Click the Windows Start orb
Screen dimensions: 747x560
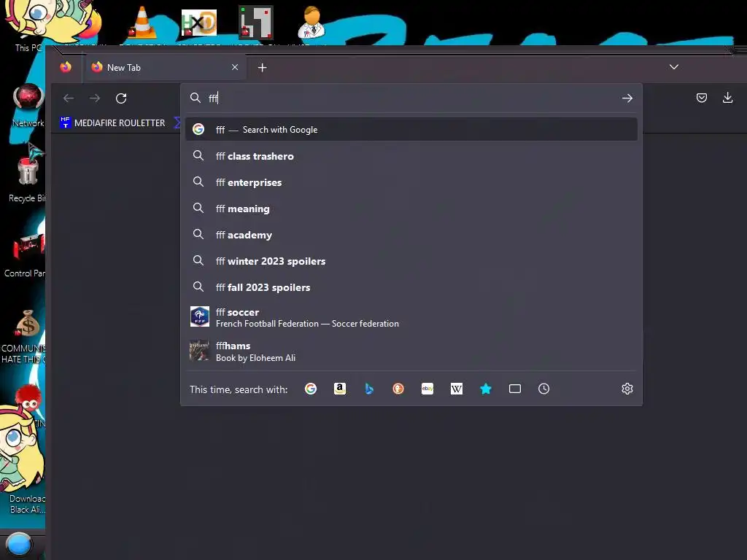[19, 544]
